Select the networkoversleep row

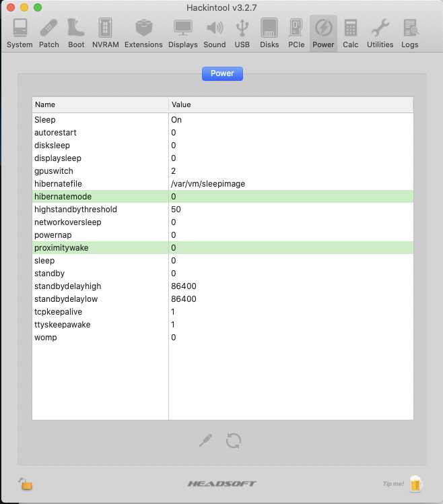(x=223, y=222)
